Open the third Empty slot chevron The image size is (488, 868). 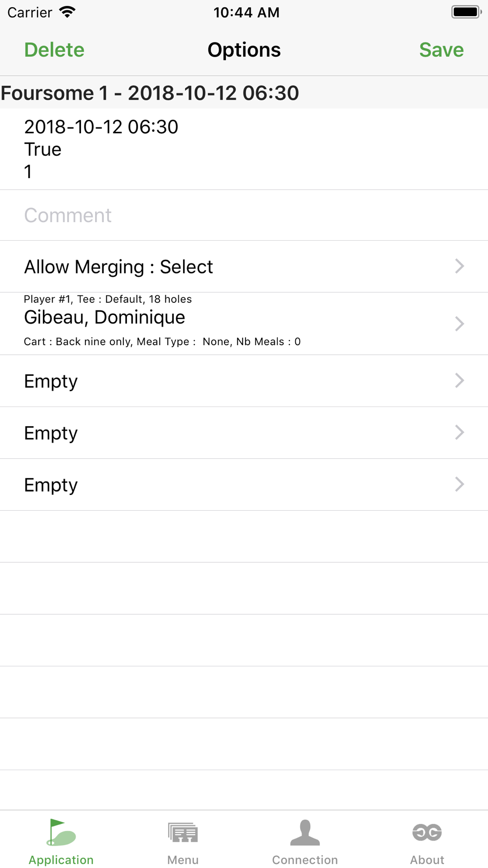[459, 484]
